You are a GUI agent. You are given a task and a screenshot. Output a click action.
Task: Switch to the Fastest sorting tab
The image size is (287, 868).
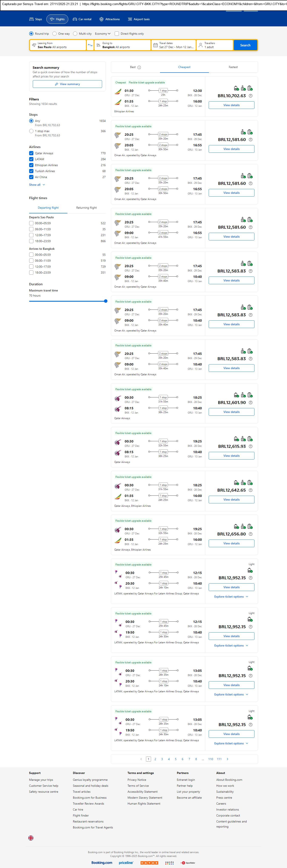233,67
